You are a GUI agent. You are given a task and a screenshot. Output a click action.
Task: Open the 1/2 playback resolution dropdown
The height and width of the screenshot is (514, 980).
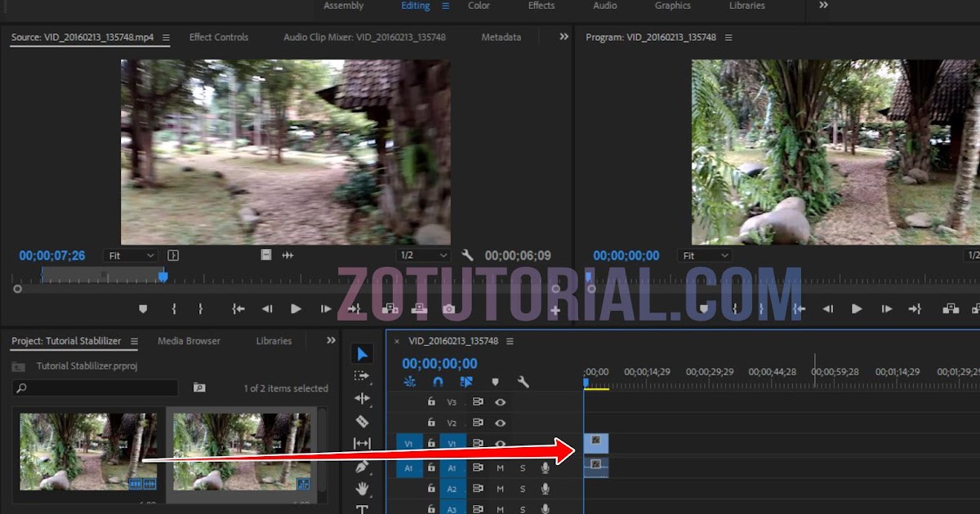click(423, 255)
